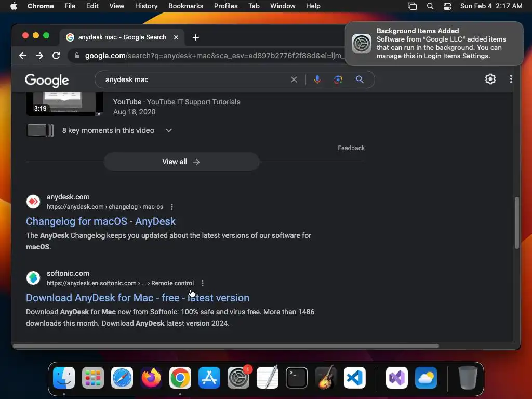Image resolution: width=532 pixels, height=399 pixels.
Task: Open the Chrome app menu
Action: click(41, 6)
